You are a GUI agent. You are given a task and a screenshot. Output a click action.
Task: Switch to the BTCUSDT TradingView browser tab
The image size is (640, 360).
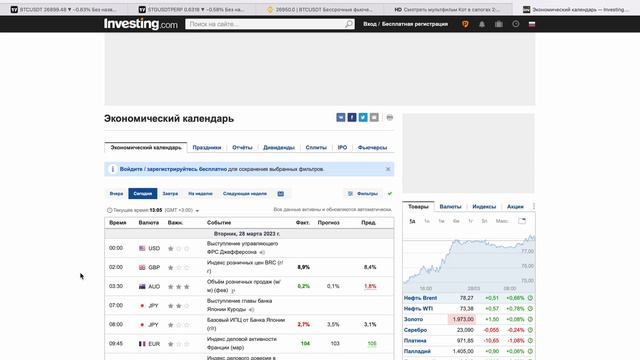(63, 9)
